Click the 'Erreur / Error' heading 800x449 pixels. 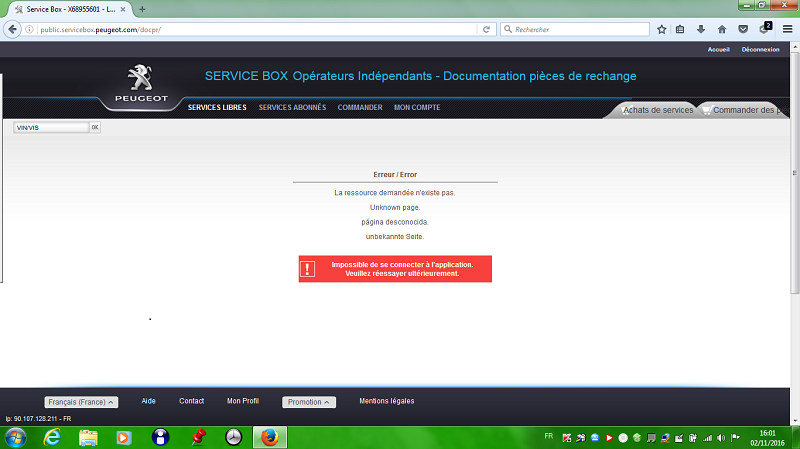[395, 174]
